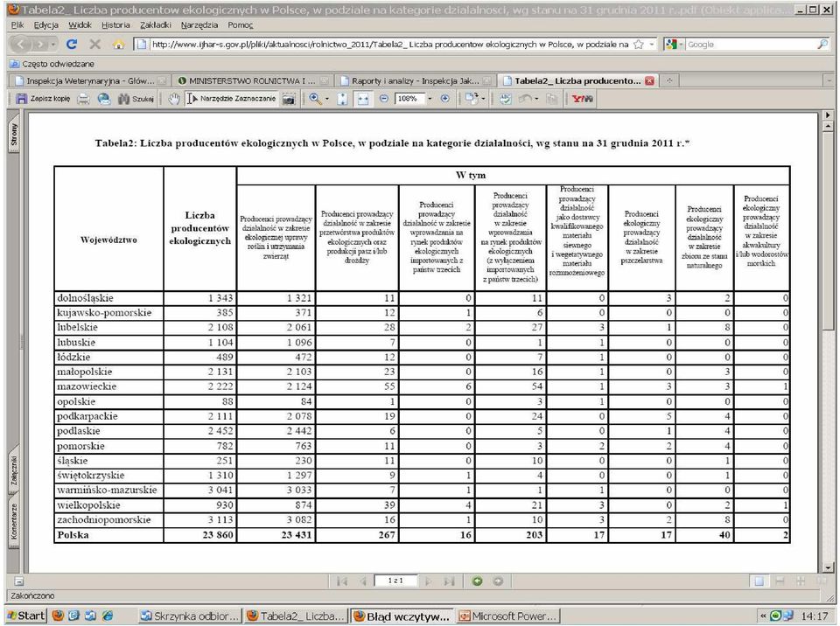Bookmark this page with the star icon
The width and height of the screenshot is (840, 626).
point(638,45)
